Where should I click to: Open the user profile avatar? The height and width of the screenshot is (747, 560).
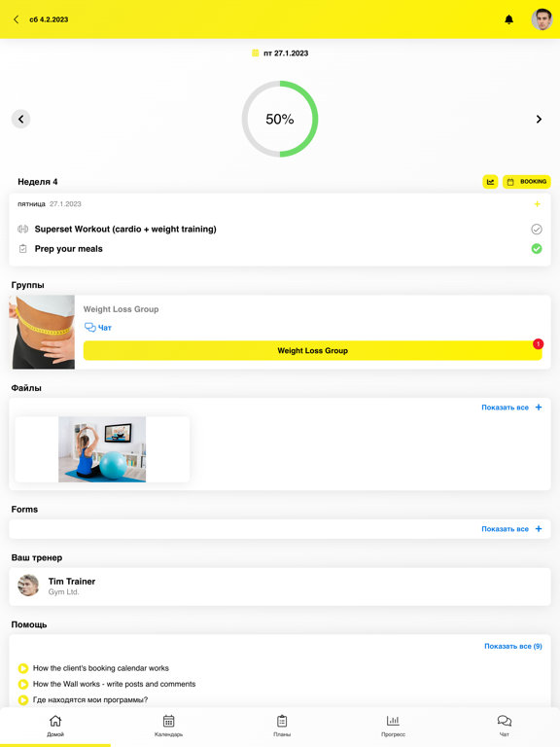point(542,19)
